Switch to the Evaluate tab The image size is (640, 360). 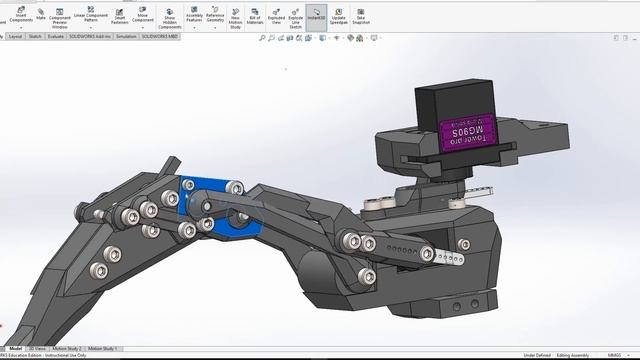[x=56, y=36]
